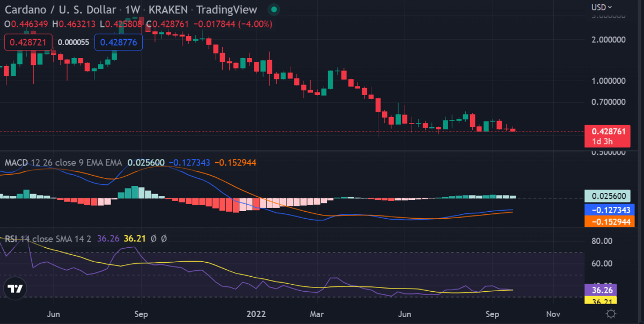Click the blue −0.127343 value in MACD legend
The width and height of the screenshot is (644, 324).
[189, 162]
